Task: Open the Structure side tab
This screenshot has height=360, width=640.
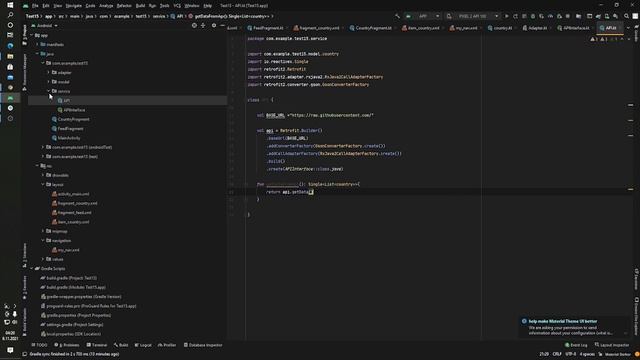Action: (24, 255)
